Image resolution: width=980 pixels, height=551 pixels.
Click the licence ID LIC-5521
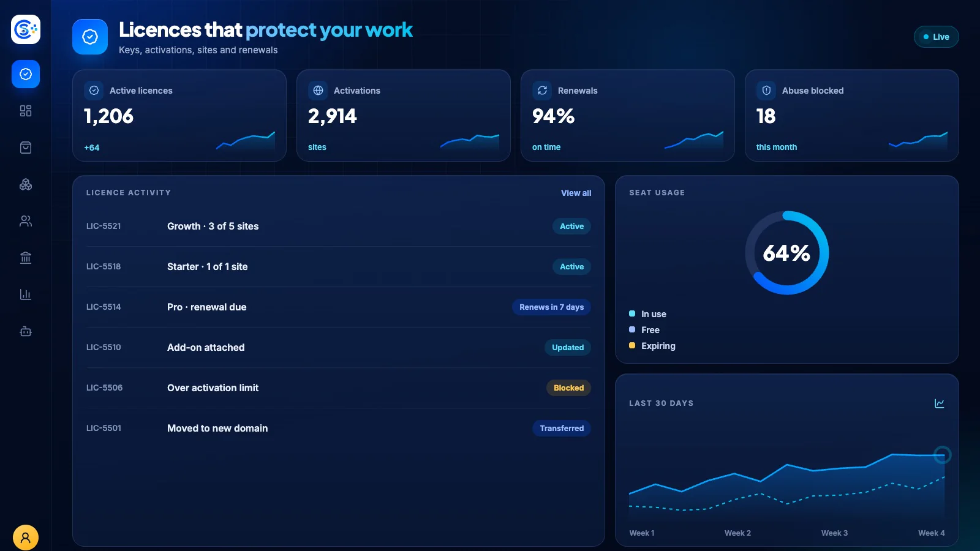[104, 227]
